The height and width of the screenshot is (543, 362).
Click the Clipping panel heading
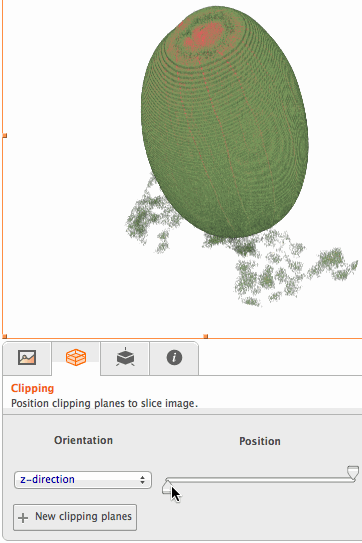click(x=33, y=389)
